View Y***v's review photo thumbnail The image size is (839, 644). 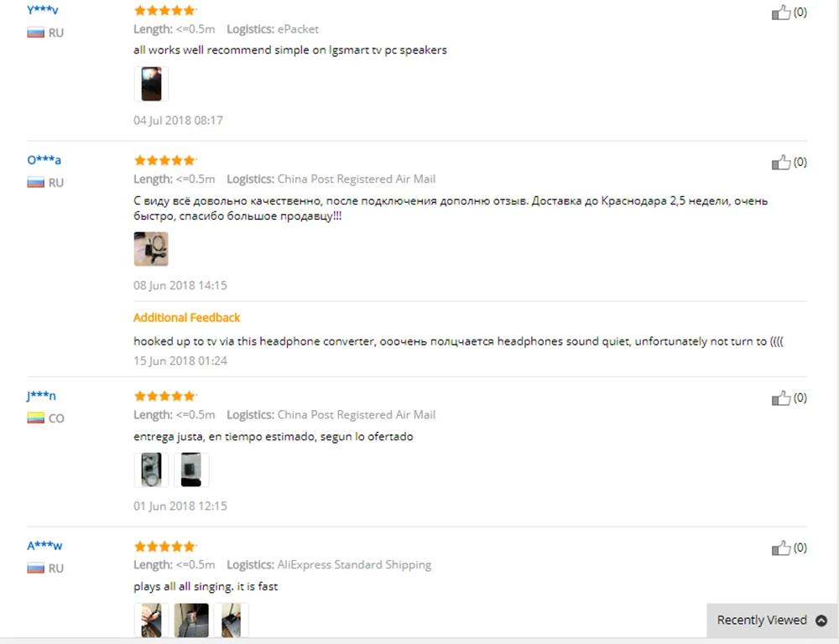point(151,84)
